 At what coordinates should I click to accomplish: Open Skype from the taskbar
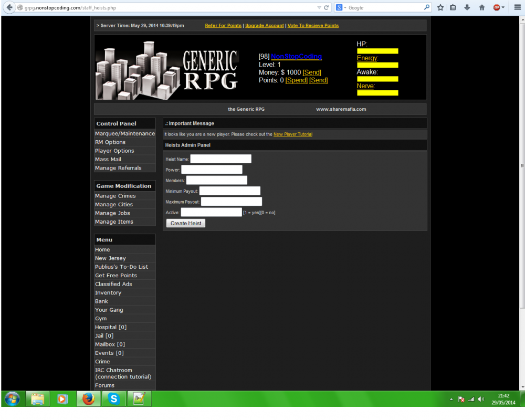113,399
